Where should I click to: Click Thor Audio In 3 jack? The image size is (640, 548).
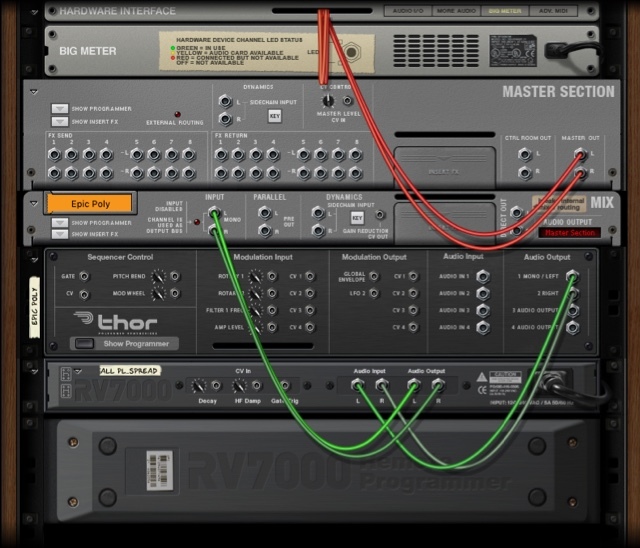483,311
